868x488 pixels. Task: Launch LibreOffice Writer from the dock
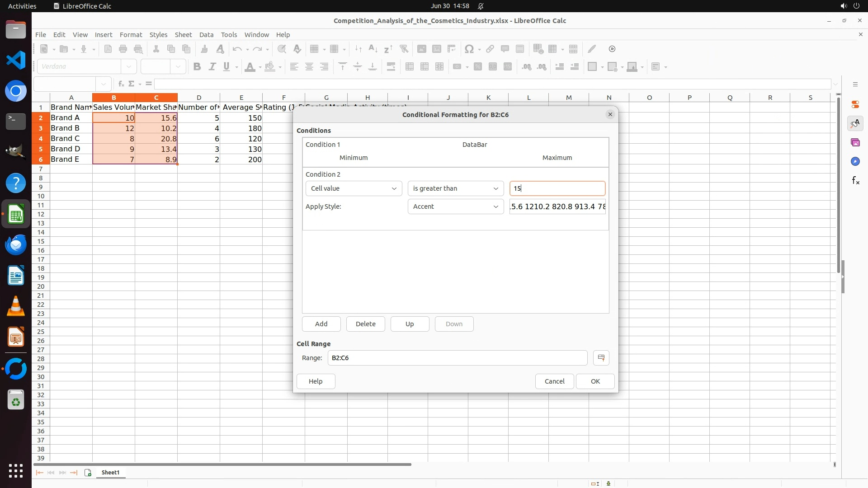(16, 276)
